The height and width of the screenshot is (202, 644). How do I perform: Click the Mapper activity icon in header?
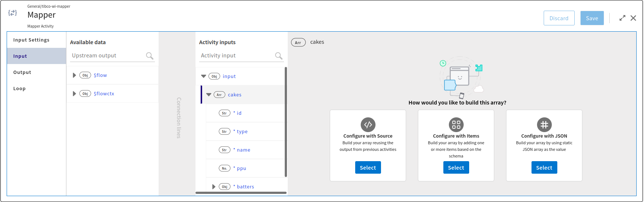(13, 13)
